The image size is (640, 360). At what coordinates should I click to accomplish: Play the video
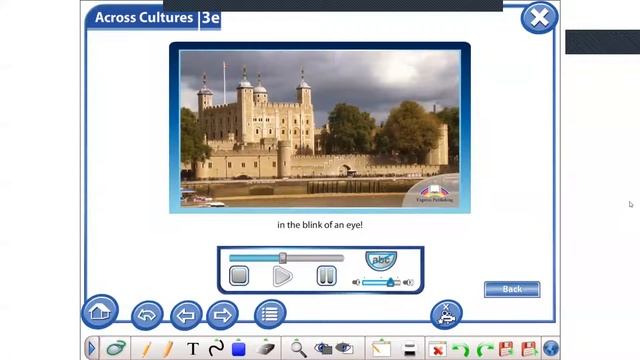tap(282, 276)
